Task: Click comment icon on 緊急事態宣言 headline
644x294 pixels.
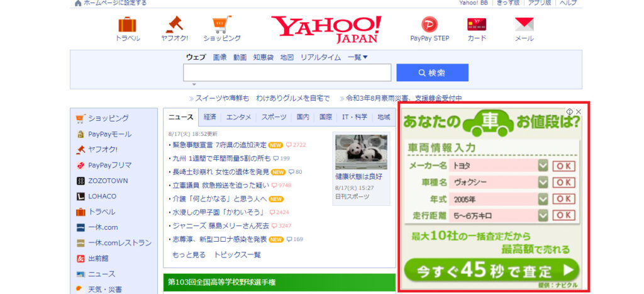Action: coord(289,145)
